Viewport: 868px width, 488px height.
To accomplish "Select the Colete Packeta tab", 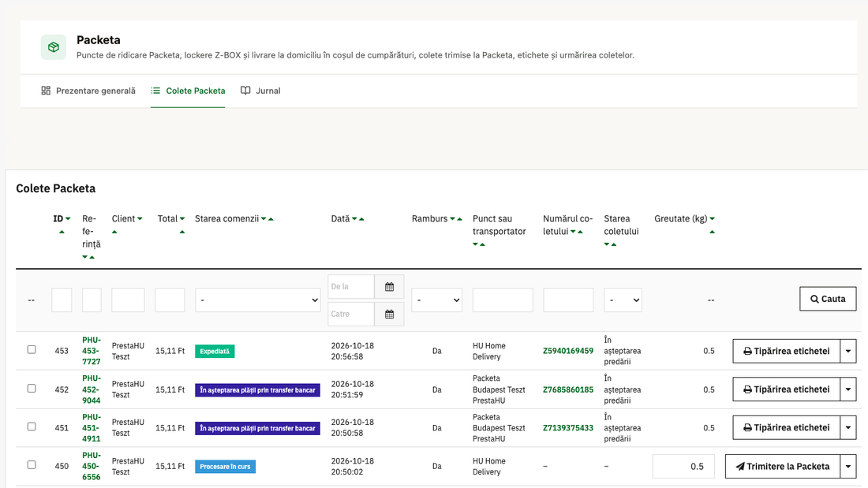I will [x=188, y=91].
